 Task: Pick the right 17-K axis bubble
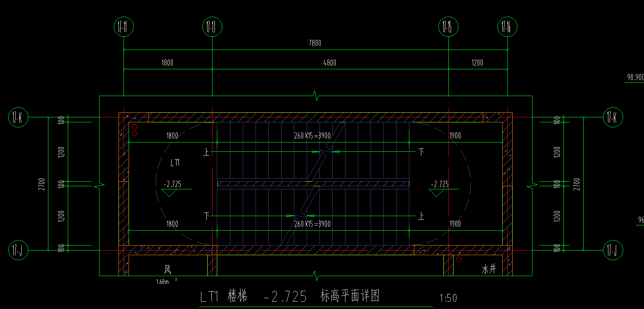click(x=613, y=117)
